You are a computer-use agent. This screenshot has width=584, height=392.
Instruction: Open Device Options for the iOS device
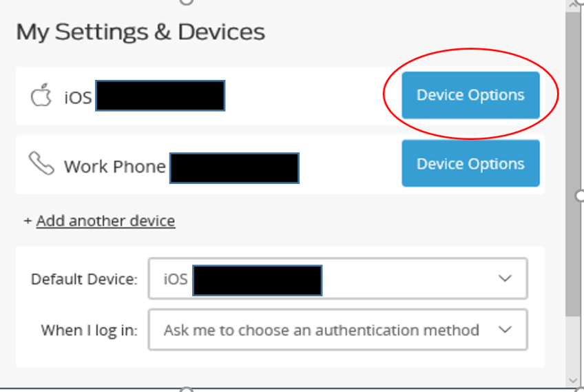[x=470, y=95]
